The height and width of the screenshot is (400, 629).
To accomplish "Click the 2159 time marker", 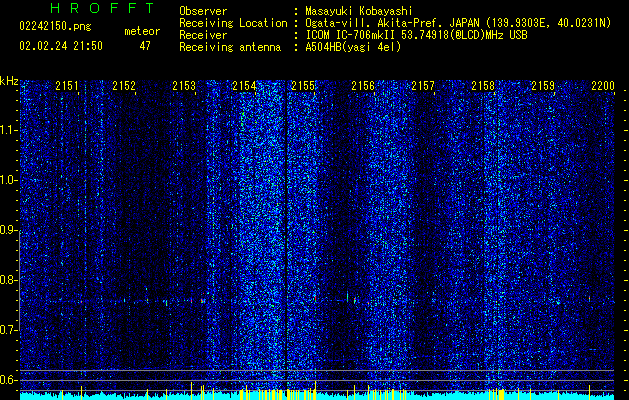I will coord(543,85).
